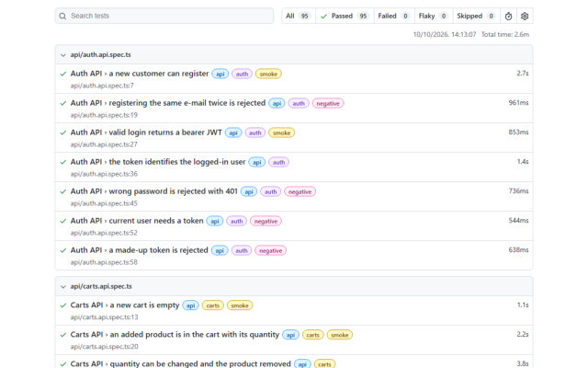Open the settings gear icon
The width and height of the screenshot is (588, 368).
[x=525, y=17]
